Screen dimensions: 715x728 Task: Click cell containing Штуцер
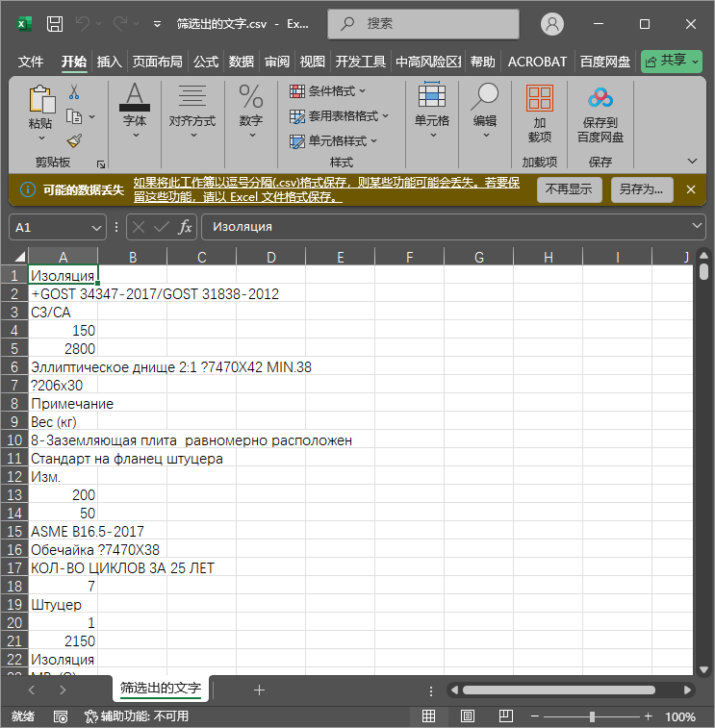(x=63, y=605)
